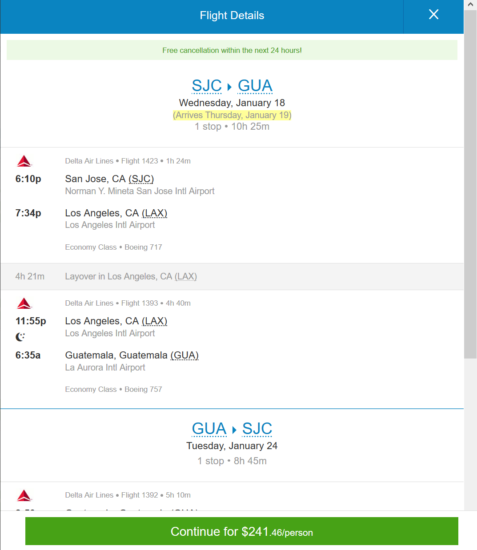Click the Delta logo for Flight 1423
The height and width of the screenshot is (550, 477).
pos(24,161)
